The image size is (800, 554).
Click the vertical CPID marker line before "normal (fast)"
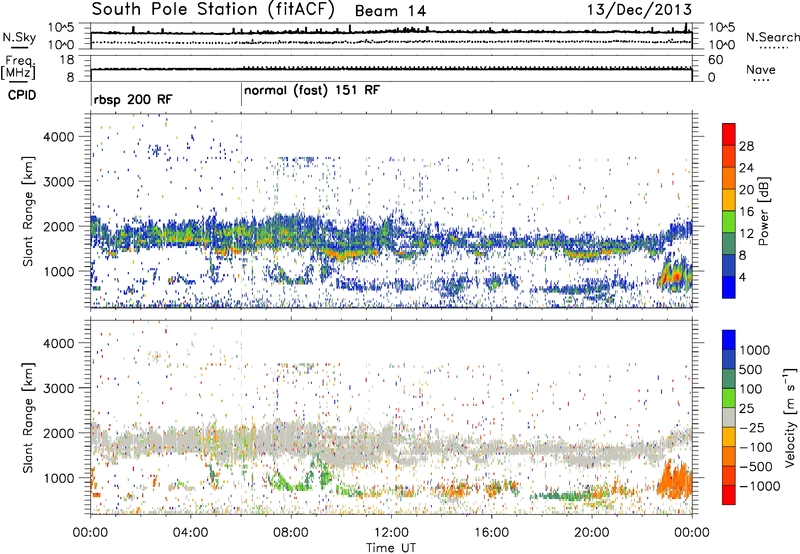tap(241, 95)
